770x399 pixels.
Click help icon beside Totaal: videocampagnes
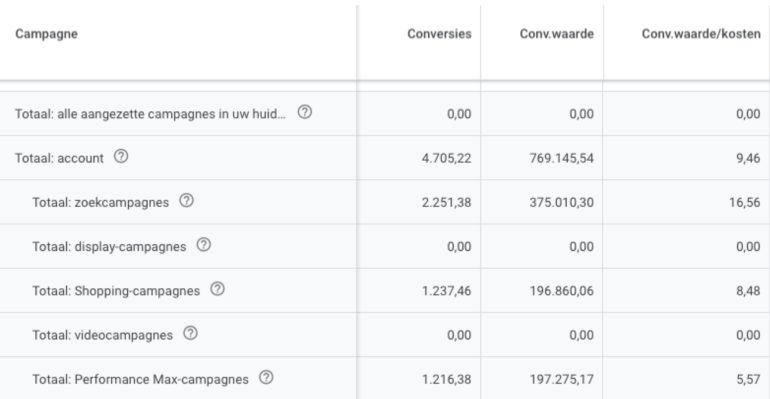pyautogui.click(x=191, y=333)
